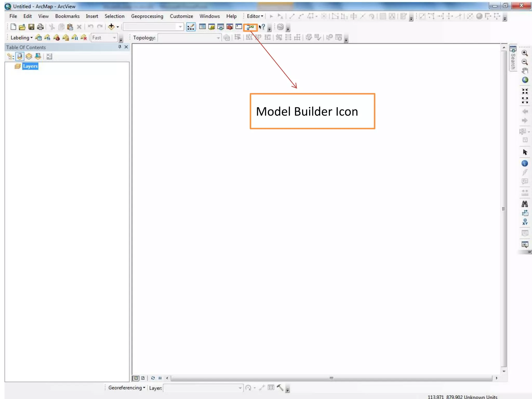
Task: Save the map document with floppy icon
Action: [x=31, y=27]
